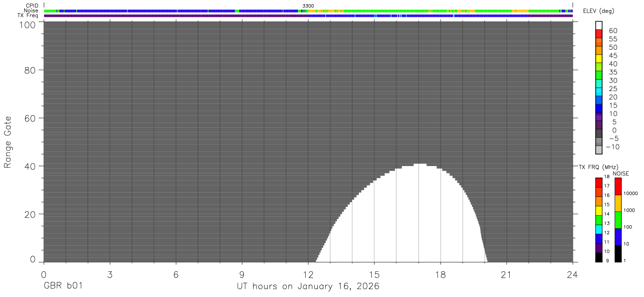Viewport: 644px width, 297px height.
Task: Click the 60 tick on Range Gate axis
Action: point(30,118)
